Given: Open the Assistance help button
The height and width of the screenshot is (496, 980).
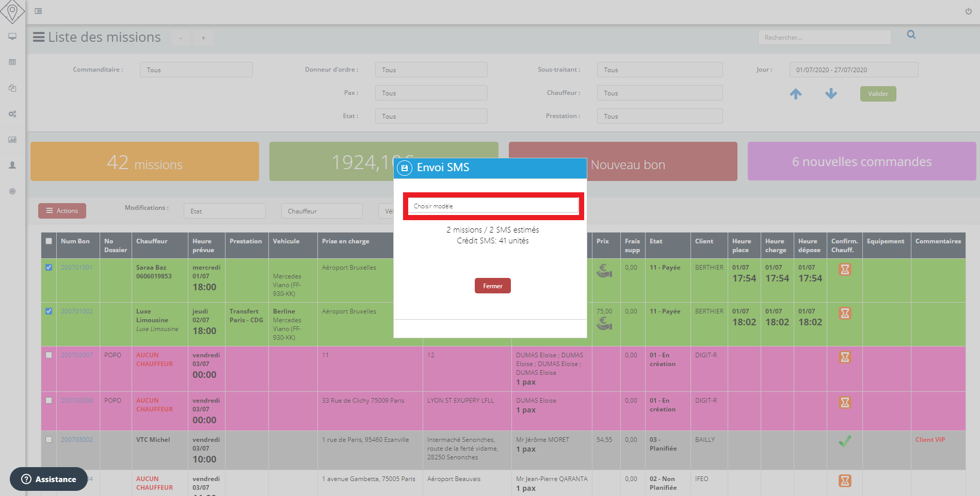Looking at the screenshot, I should pos(49,479).
